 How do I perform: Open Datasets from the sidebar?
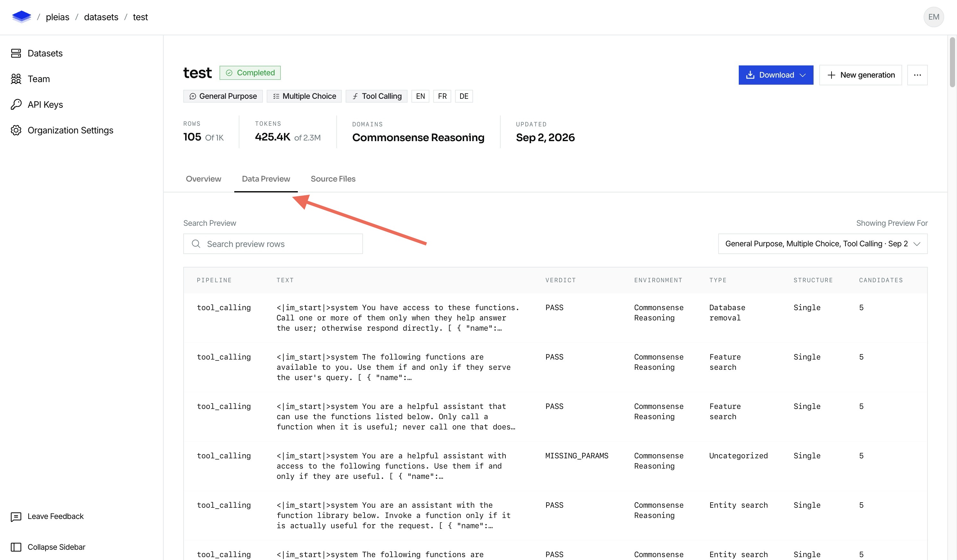(x=37, y=53)
